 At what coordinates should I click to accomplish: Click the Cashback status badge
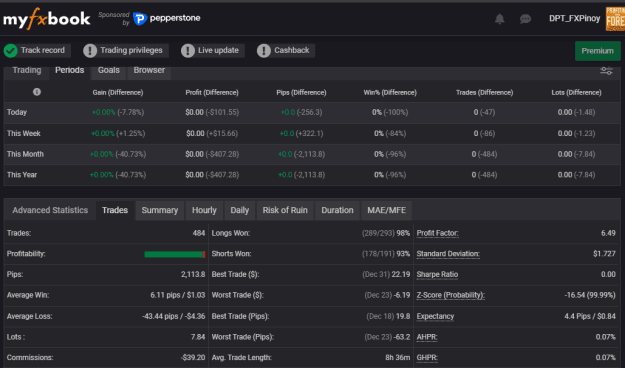coord(285,51)
